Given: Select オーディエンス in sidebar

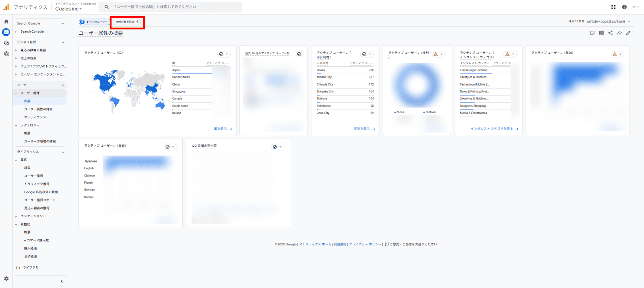Looking at the screenshot, I should (35, 117).
